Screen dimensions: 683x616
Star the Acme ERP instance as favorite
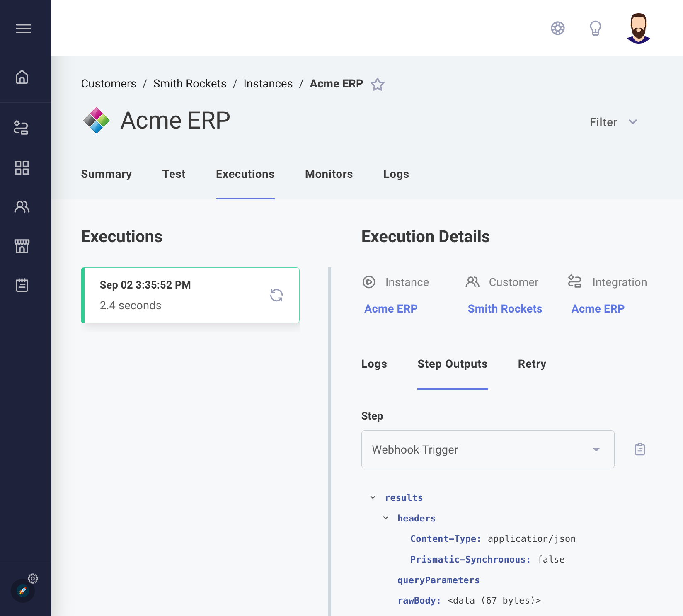coord(378,85)
